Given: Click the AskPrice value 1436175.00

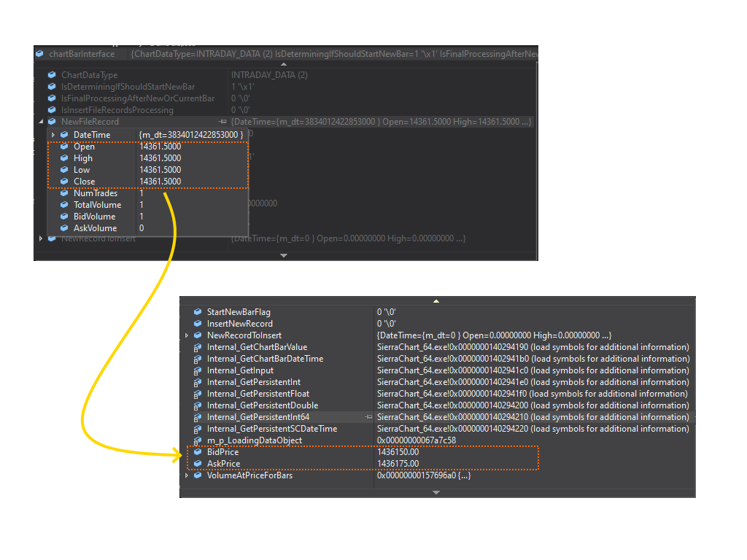Looking at the screenshot, I should pos(398,464).
